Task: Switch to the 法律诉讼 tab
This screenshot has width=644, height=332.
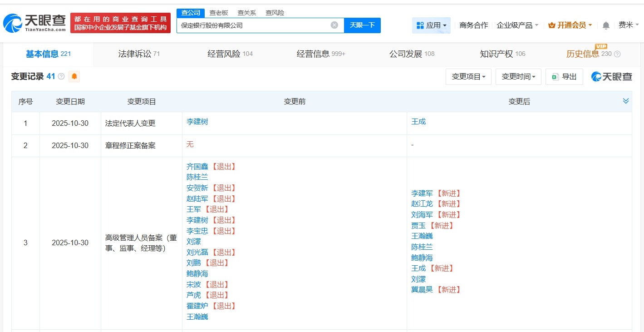Action: click(x=135, y=54)
